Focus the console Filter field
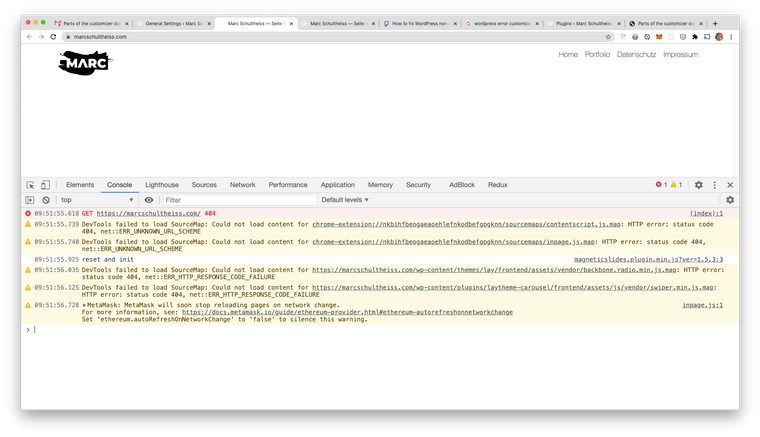760x437 pixels. pyautogui.click(x=239, y=200)
